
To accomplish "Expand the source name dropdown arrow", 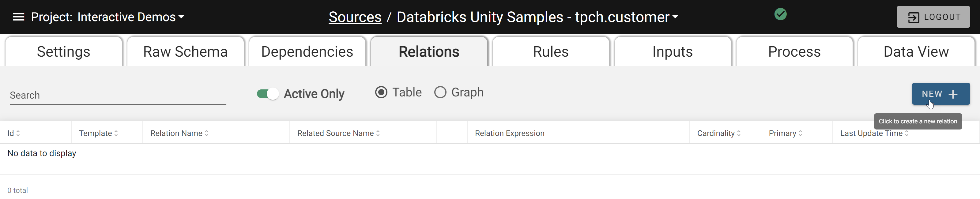I will click(x=675, y=17).
